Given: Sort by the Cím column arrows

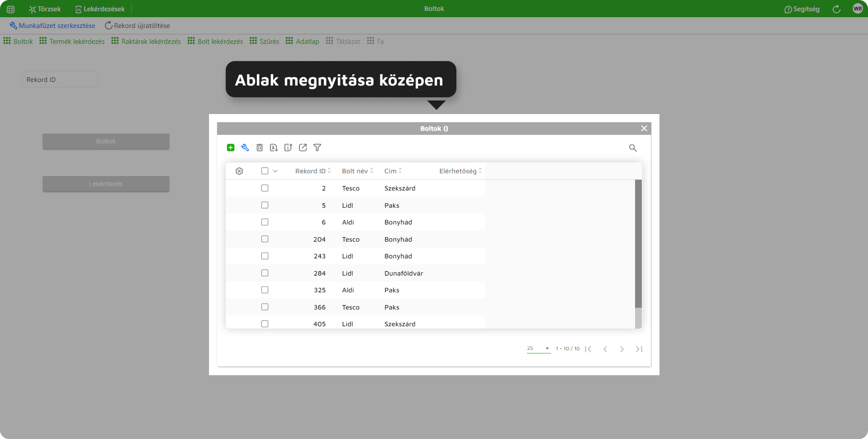Looking at the screenshot, I should [x=400, y=171].
